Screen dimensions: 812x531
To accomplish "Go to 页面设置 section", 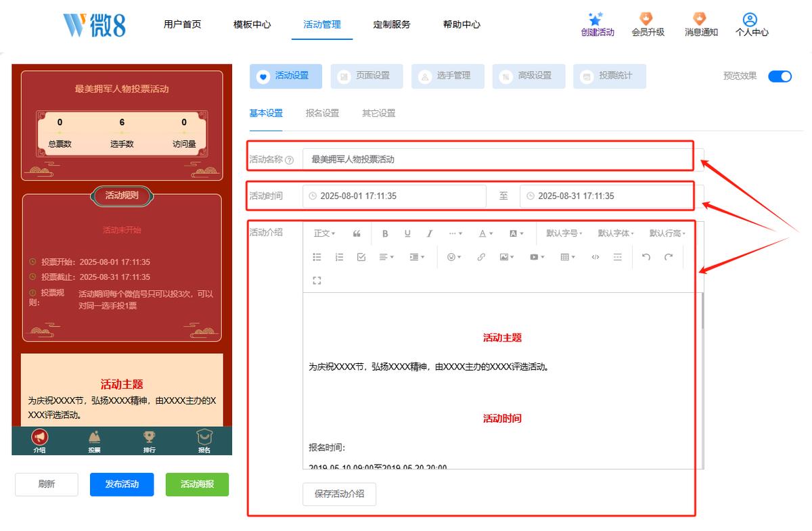I will click(367, 76).
